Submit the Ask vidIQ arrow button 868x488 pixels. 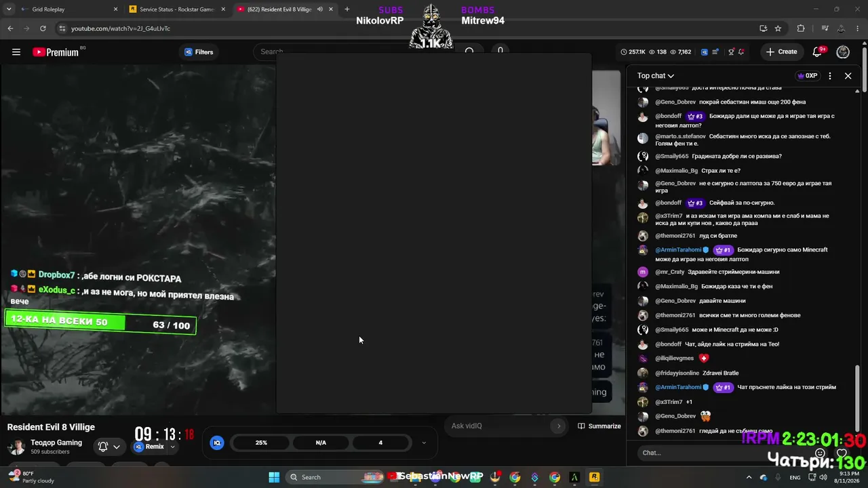[x=559, y=426]
